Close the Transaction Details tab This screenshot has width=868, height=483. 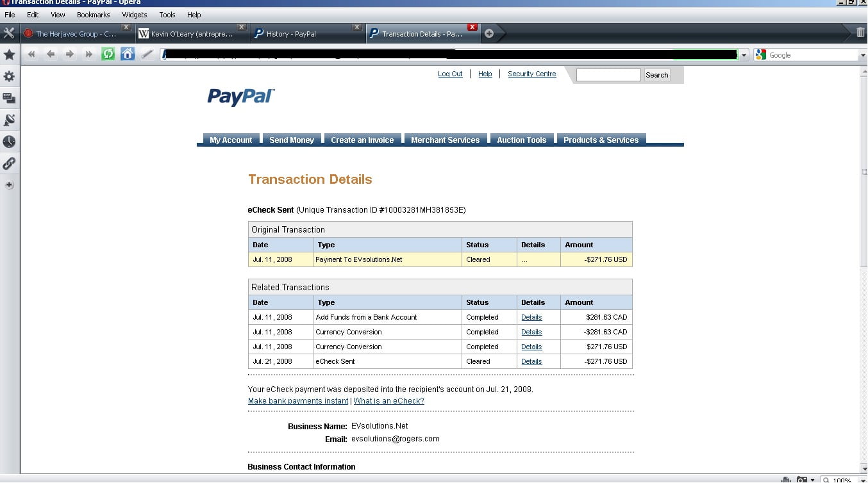472,28
